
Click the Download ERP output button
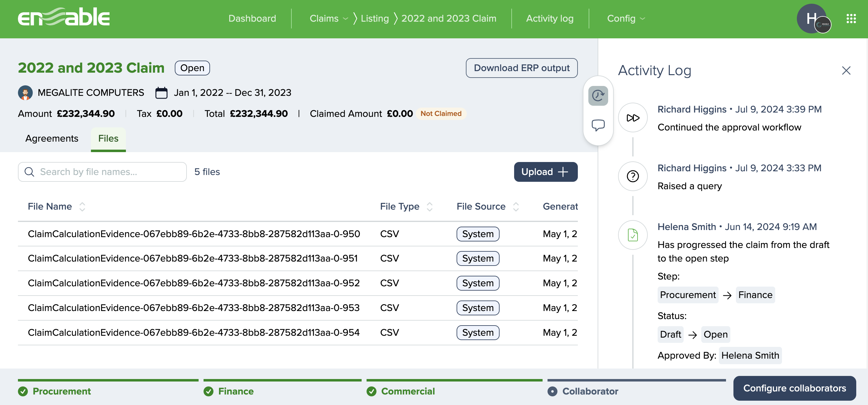click(521, 68)
